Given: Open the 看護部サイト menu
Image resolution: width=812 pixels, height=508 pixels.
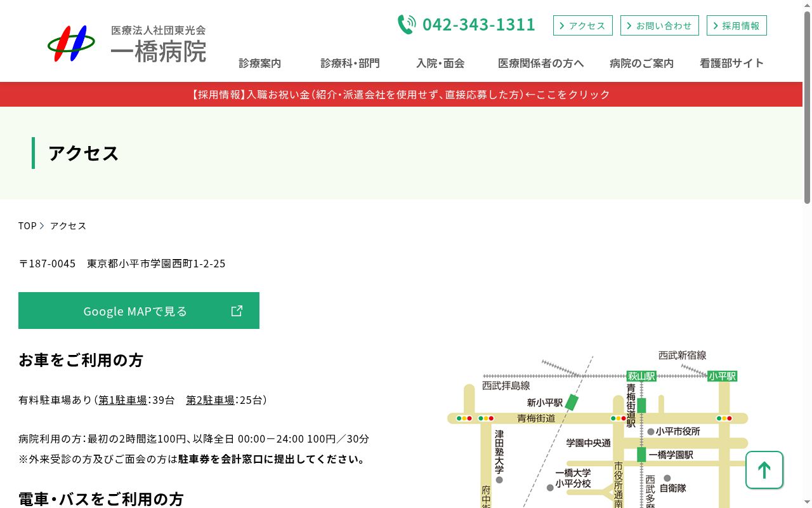Looking at the screenshot, I should (731, 63).
